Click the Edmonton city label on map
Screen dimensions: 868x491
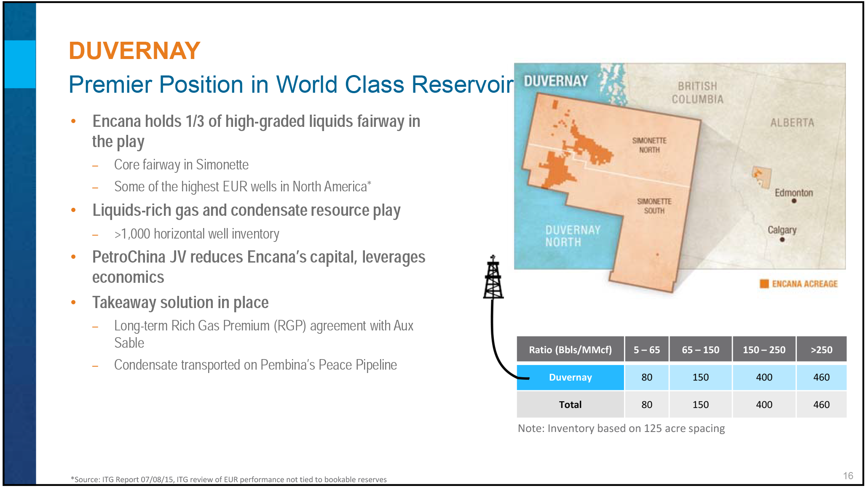[x=794, y=193]
